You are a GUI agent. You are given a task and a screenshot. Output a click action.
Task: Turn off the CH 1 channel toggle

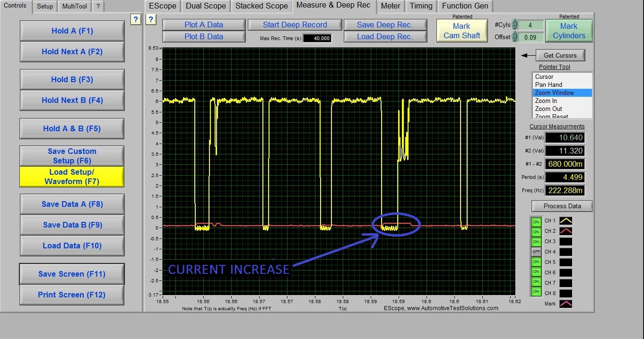[x=536, y=220]
